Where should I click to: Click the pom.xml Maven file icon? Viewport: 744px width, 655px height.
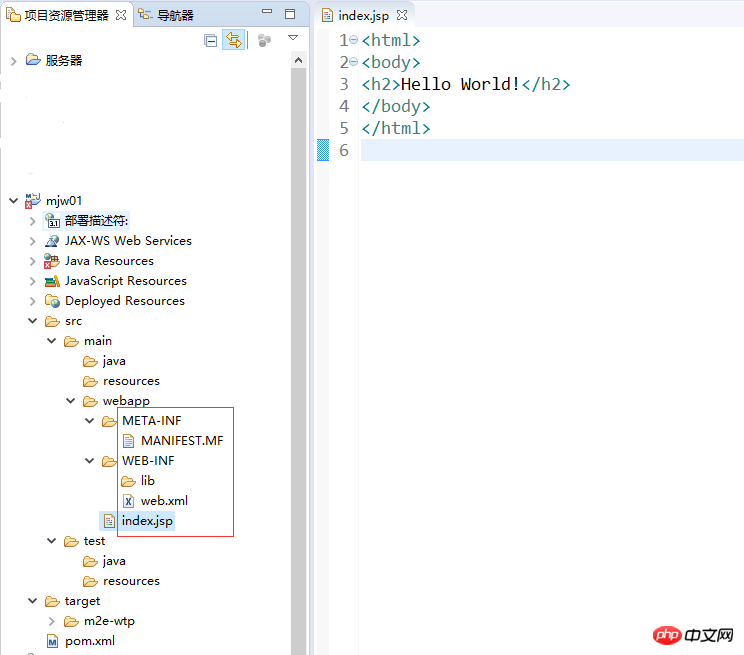[52, 641]
